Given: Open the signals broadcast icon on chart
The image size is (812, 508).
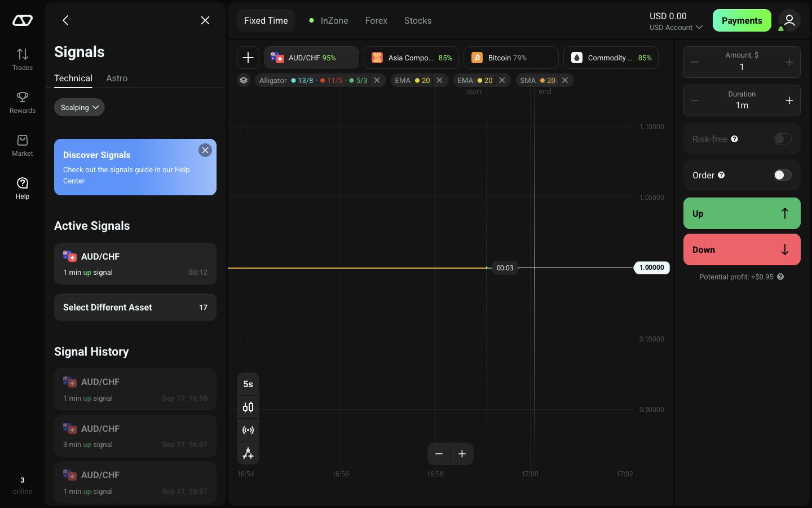Looking at the screenshot, I should pos(248,430).
